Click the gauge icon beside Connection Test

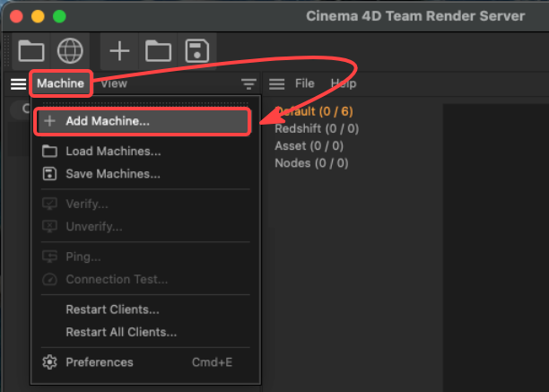(49, 279)
